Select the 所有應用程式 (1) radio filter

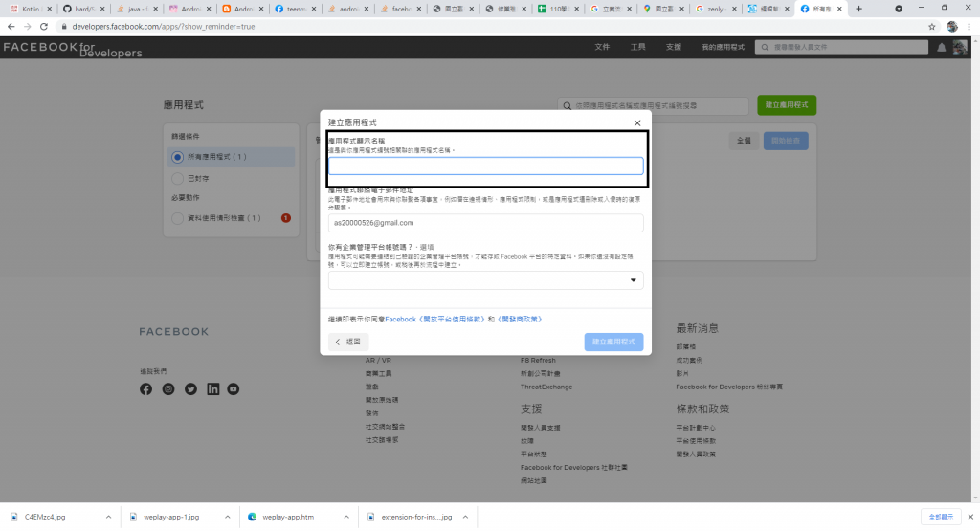pyautogui.click(x=177, y=157)
